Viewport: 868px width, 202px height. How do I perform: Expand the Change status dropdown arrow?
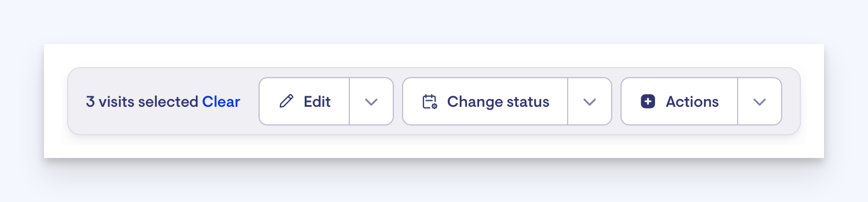[x=590, y=101]
